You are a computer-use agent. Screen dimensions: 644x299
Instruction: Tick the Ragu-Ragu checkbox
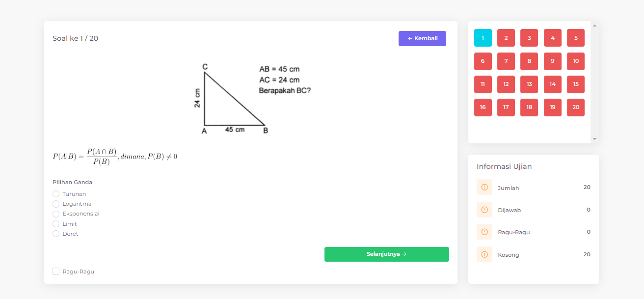pos(56,272)
